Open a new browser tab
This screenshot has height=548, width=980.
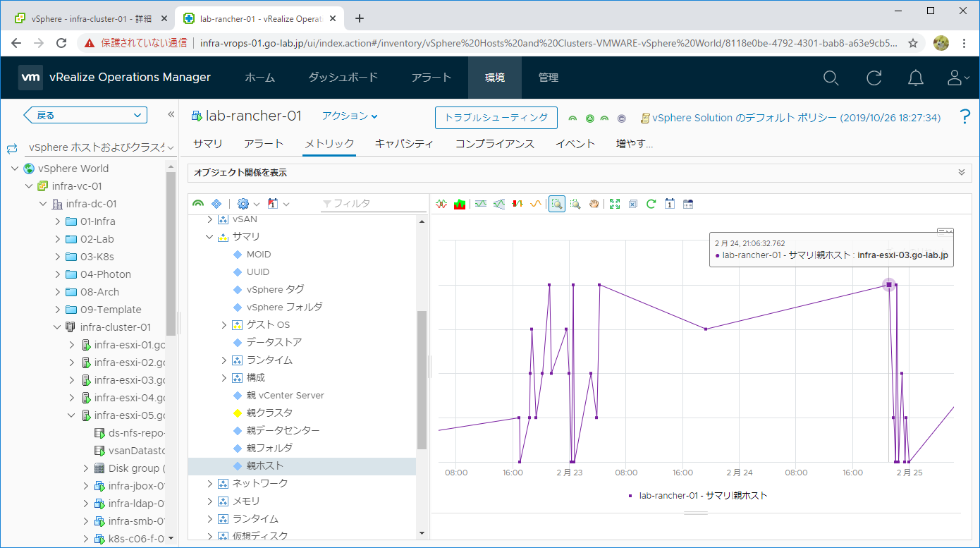(x=360, y=18)
